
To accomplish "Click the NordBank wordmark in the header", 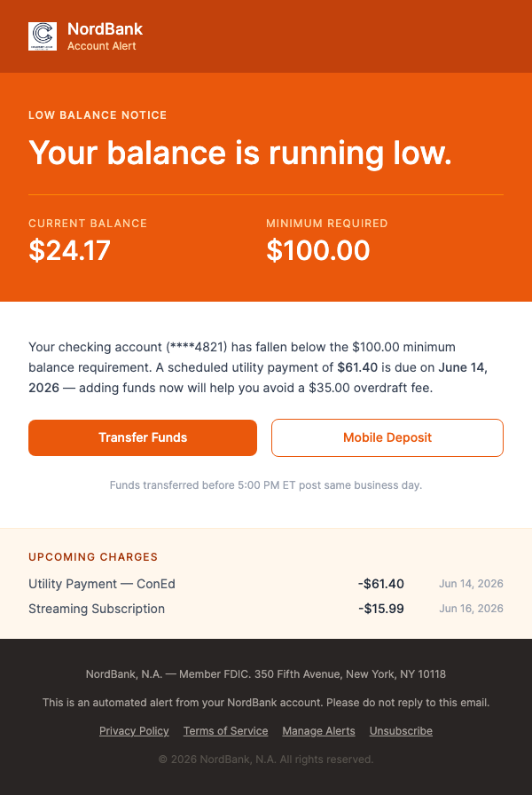I will point(103,28).
